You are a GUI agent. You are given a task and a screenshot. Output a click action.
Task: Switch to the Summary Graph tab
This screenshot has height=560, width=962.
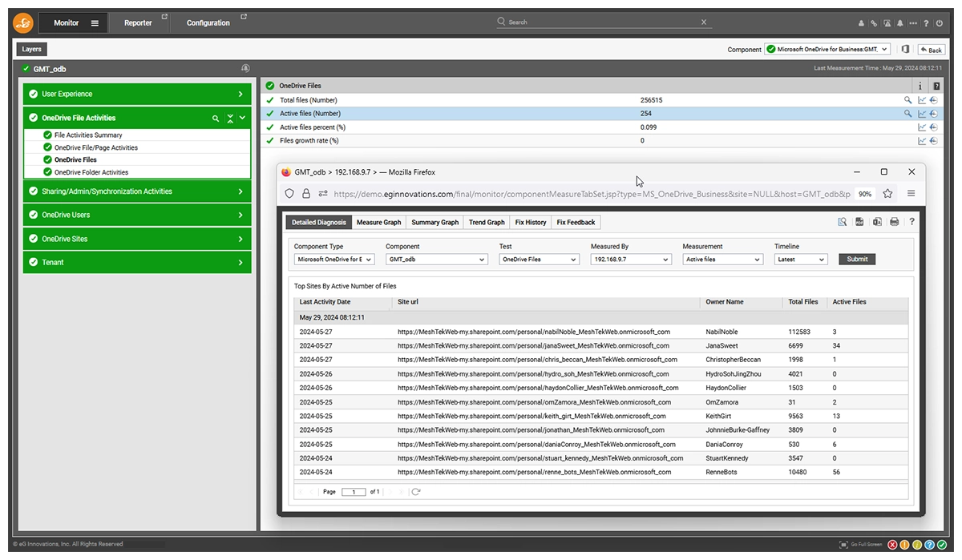point(435,223)
